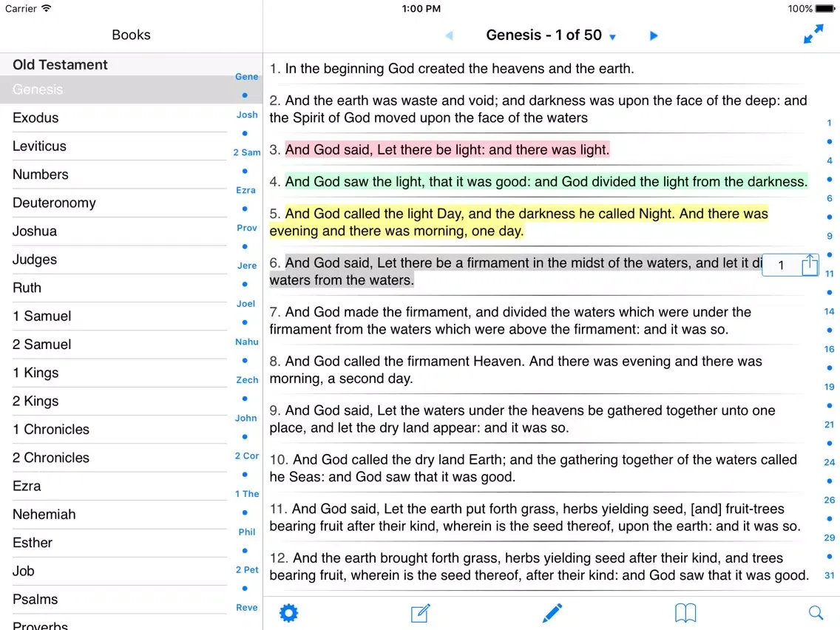Jump to 2 Sam in the book index
This screenshot has width=840, height=630.
point(247,152)
